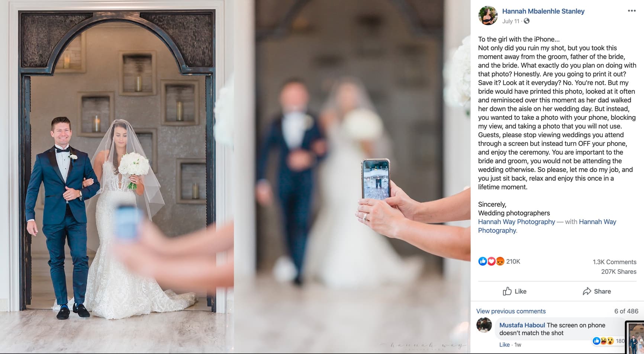Click the July 11 post date
This screenshot has height=354, width=644.
[x=511, y=21]
